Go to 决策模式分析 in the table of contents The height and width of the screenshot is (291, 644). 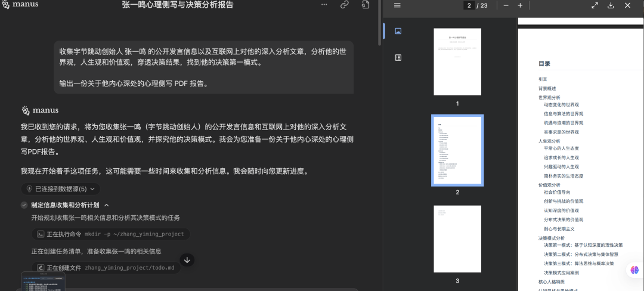(551, 238)
